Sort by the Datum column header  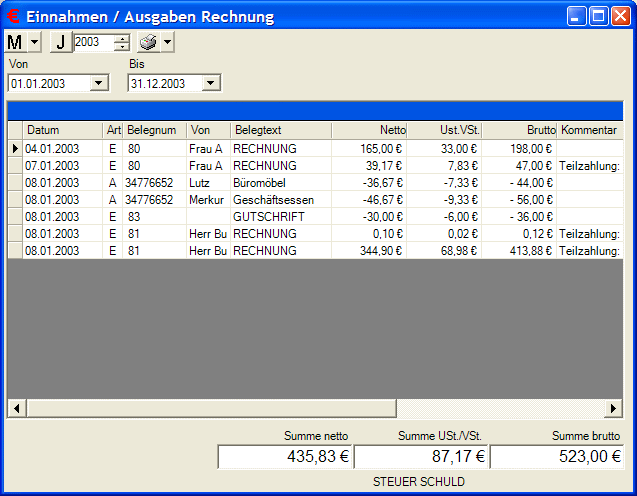[63, 130]
